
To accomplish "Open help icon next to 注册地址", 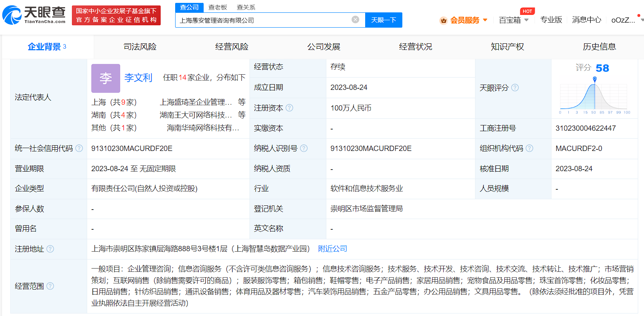I will 50,249.
